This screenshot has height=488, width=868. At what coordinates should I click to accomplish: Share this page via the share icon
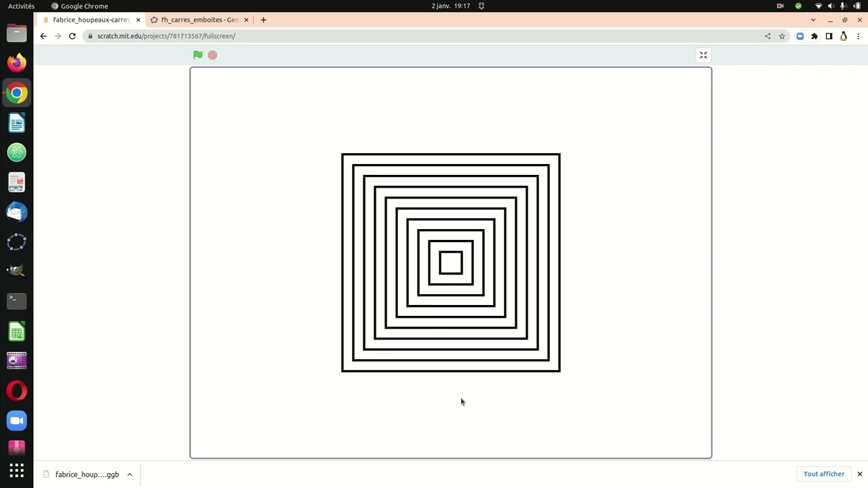[768, 36]
